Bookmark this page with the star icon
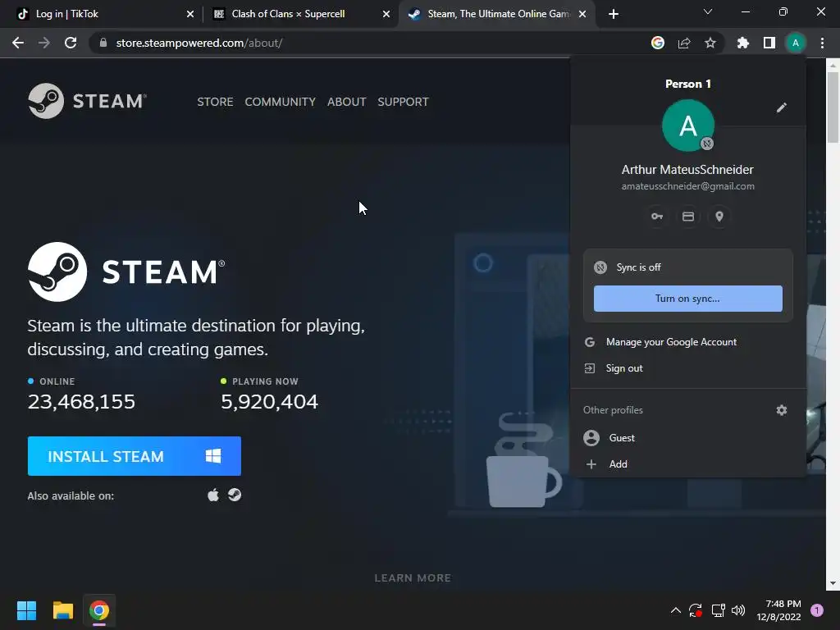Image resolution: width=840 pixels, height=630 pixels. (x=710, y=43)
